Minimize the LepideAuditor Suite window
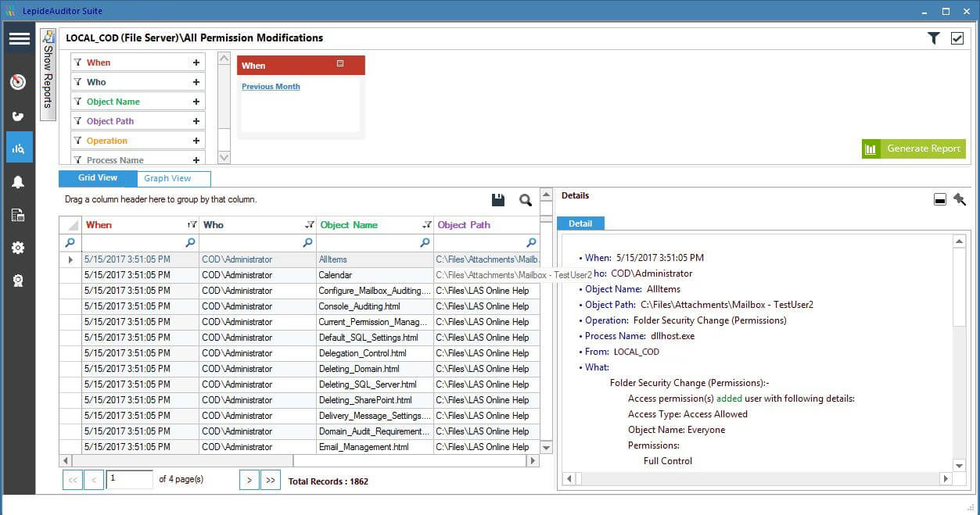Viewport: 980px width, 515px height. (924, 11)
